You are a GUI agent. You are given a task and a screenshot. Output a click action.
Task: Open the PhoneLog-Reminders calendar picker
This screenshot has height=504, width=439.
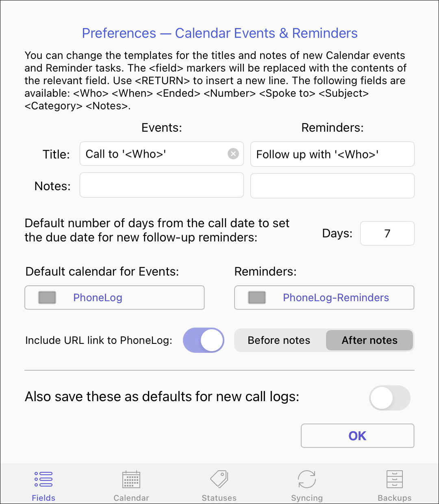point(324,298)
